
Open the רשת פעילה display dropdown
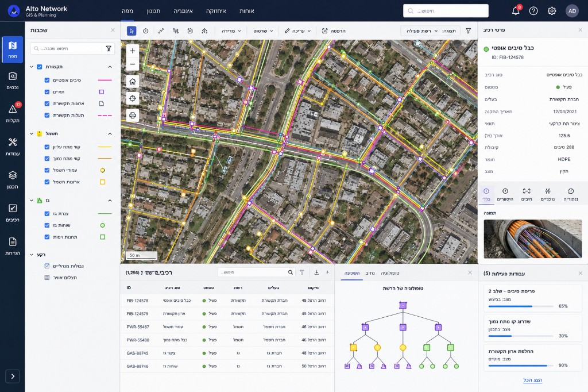pyautogui.click(x=430, y=31)
